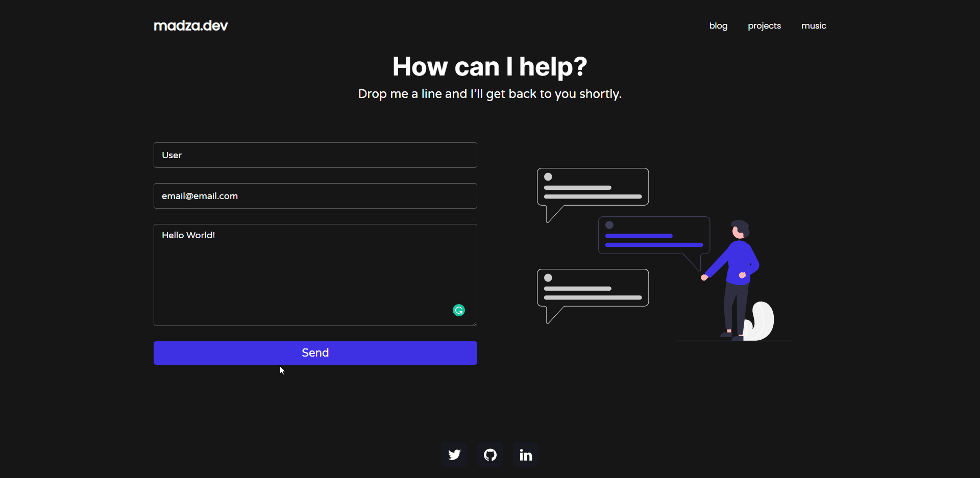Navigate to the music page

(814, 26)
